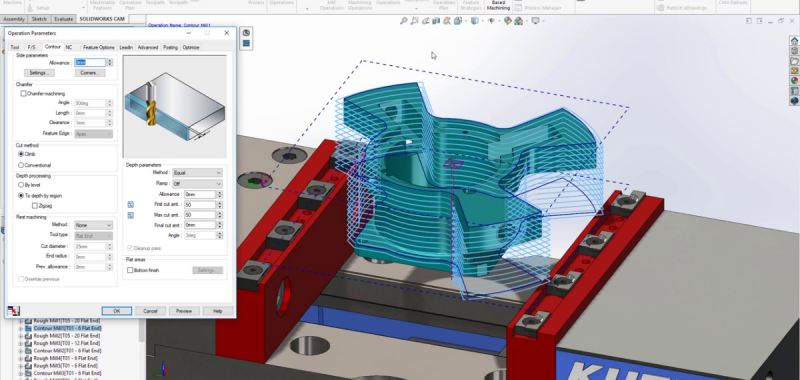Screen dimensions: 800x380
Task: Expand the Rough Mill4 tree node
Action: pyautogui.click(x=21, y=359)
